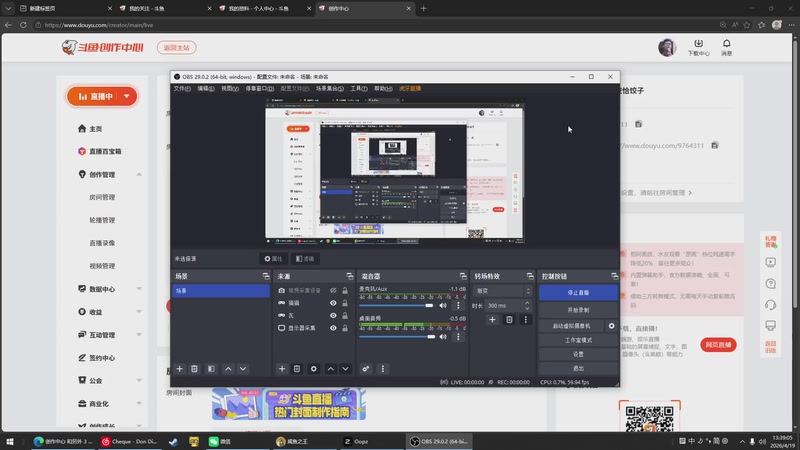The width and height of the screenshot is (800, 450).
Task: Move scene up arrow in Scenes panel
Action: point(228,369)
